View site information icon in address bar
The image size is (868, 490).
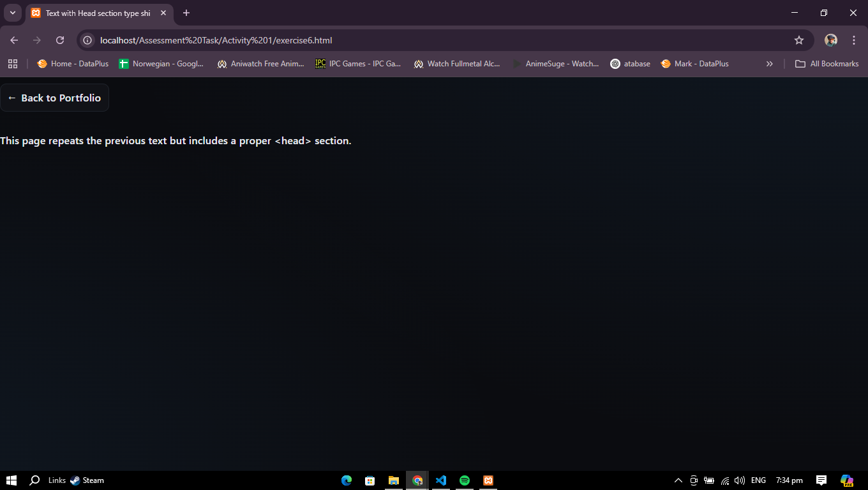(88, 40)
